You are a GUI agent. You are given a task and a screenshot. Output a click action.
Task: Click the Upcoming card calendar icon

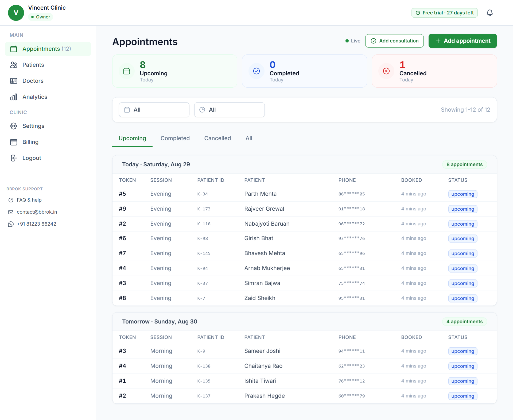pyautogui.click(x=127, y=71)
